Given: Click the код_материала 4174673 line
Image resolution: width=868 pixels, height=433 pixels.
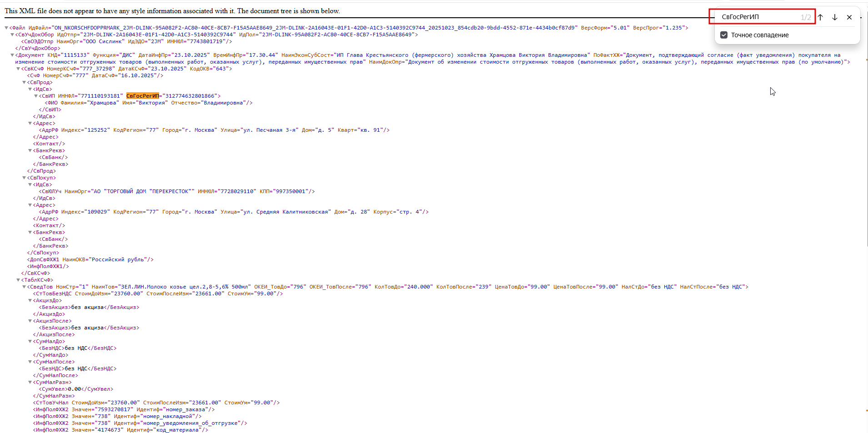Looking at the screenshot, I should pos(120,430).
